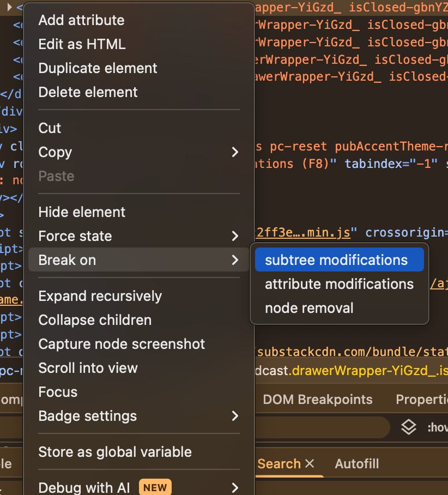448x495 pixels.
Task: Click the styles filter input field
Action: click(322, 427)
